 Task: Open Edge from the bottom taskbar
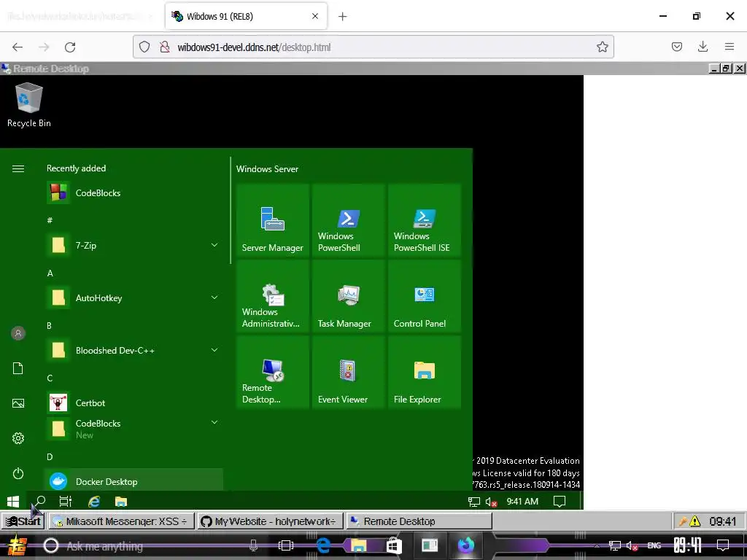[x=323, y=545]
